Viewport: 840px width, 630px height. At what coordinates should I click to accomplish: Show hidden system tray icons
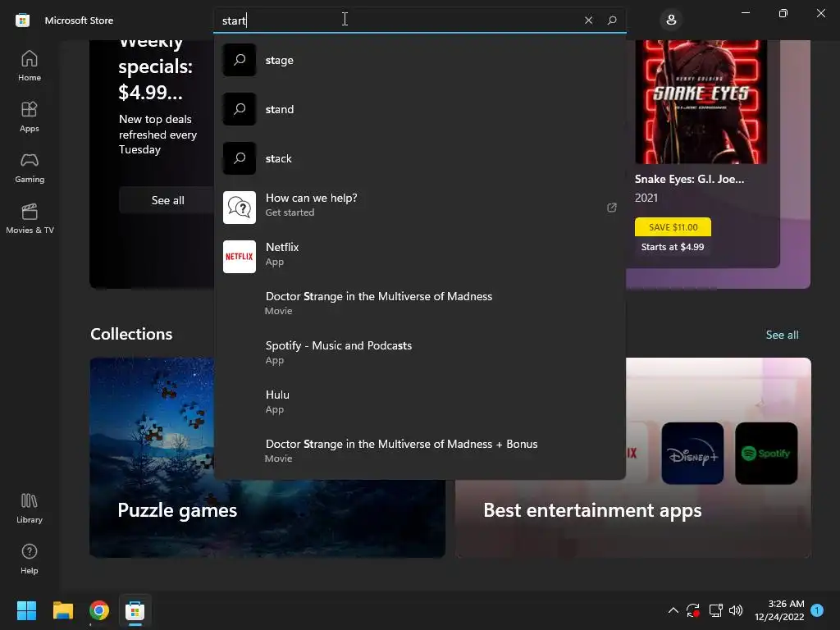coord(673,610)
